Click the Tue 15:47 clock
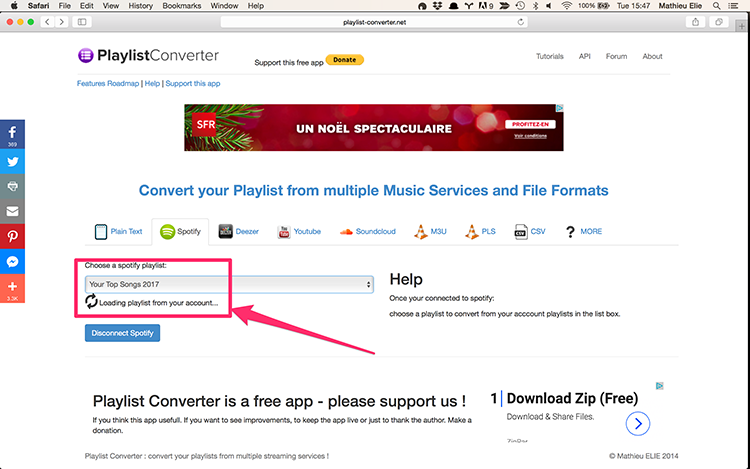 tap(633, 6)
